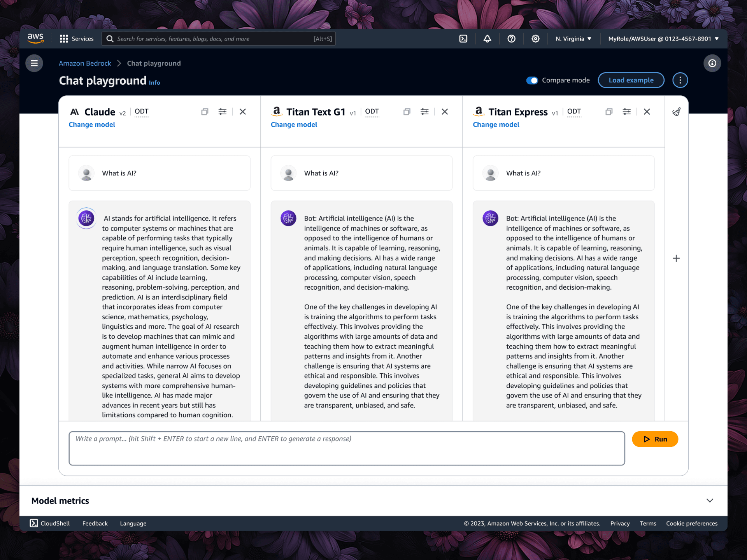The width and height of the screenshot is (747, 560).
Task: Change model for Claude panel
Action: (92, 124)
